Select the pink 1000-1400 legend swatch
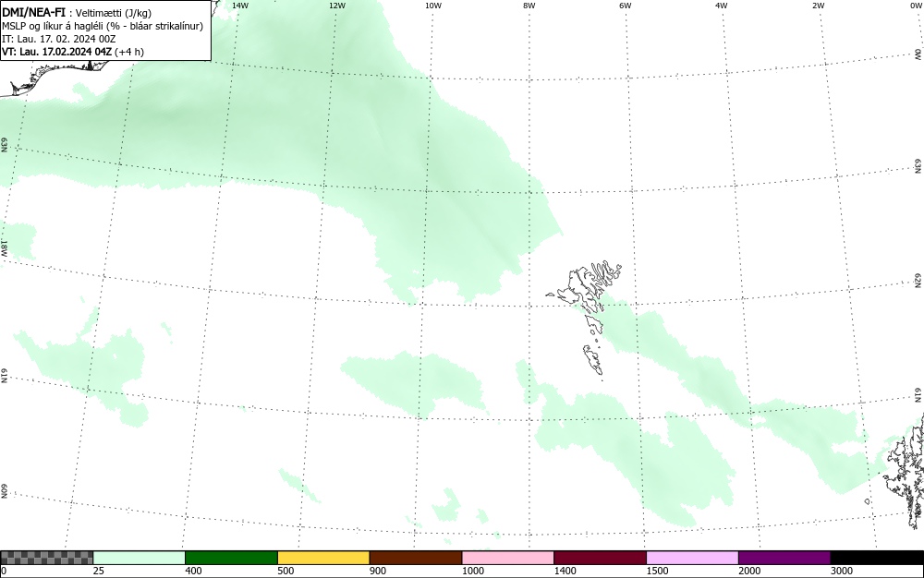Viewport: 924px width, 578px height. coord(508,558)
